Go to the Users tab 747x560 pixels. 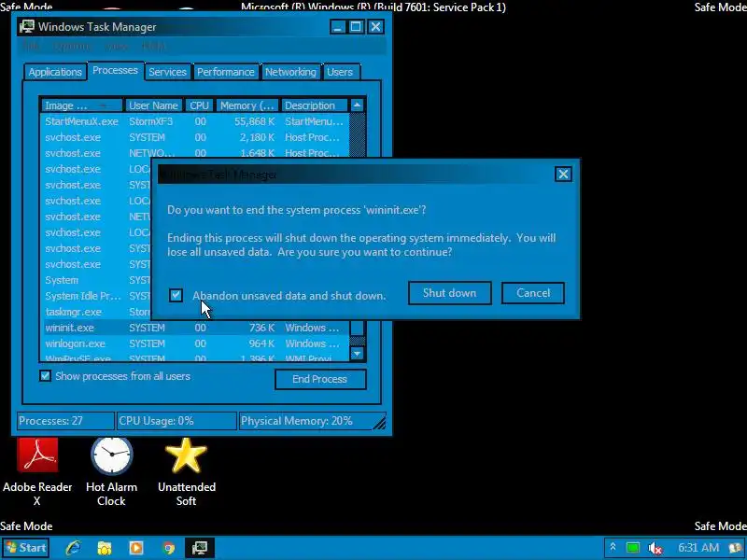pyautogui.click(x=340, y=72)
